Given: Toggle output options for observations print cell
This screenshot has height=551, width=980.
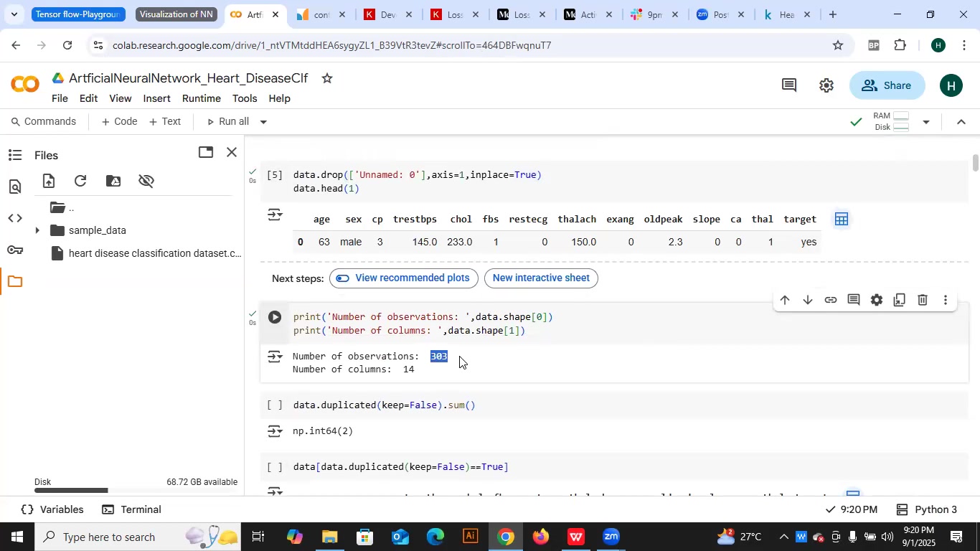Looking at the screenshot, I should (x=275, y=356).
